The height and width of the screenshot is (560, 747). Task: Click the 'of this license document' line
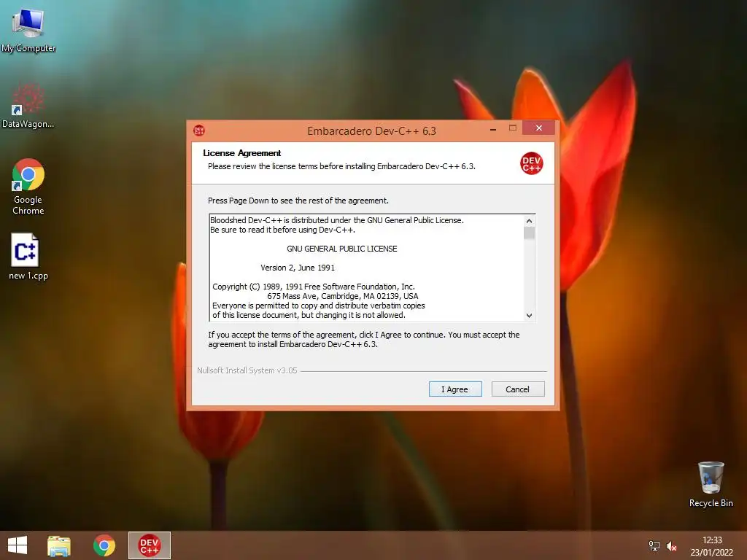pyautogui.click(x=309, y=315)
